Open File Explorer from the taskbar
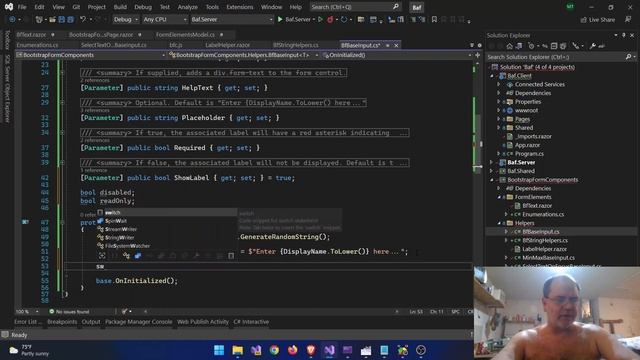This screenshot has width=640, height=360. click(238, 350)
